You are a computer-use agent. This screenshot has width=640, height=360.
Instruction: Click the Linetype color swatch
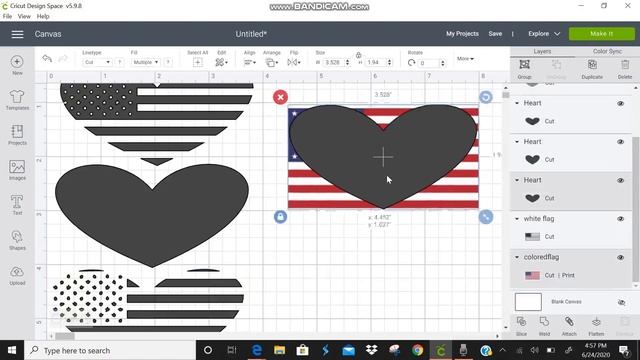(x=119, y=62)
